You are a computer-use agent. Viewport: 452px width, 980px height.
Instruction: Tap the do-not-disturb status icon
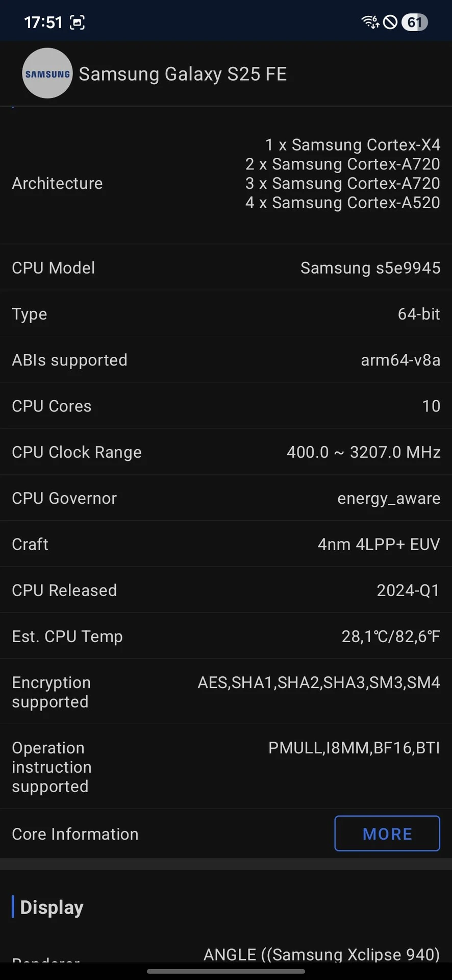pyautogui.click(x=390, y=22)
